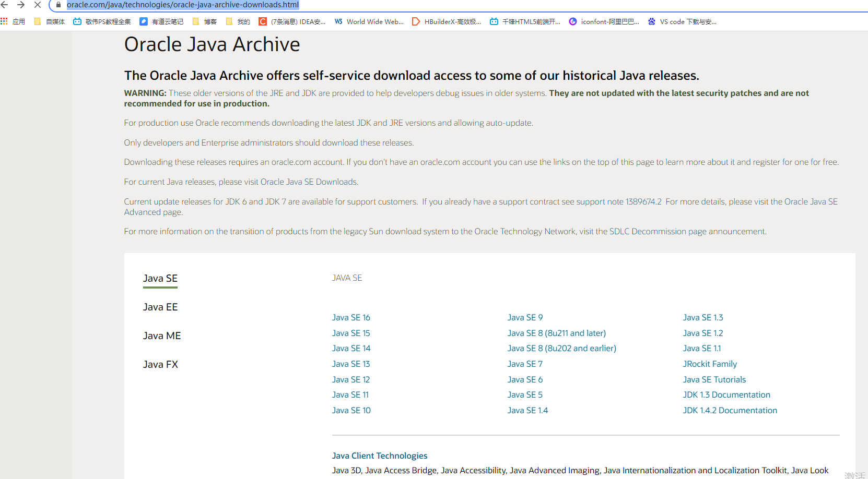The image size is (868, 479).
Task: Click the browser back arrow
Action: [4, 5]
